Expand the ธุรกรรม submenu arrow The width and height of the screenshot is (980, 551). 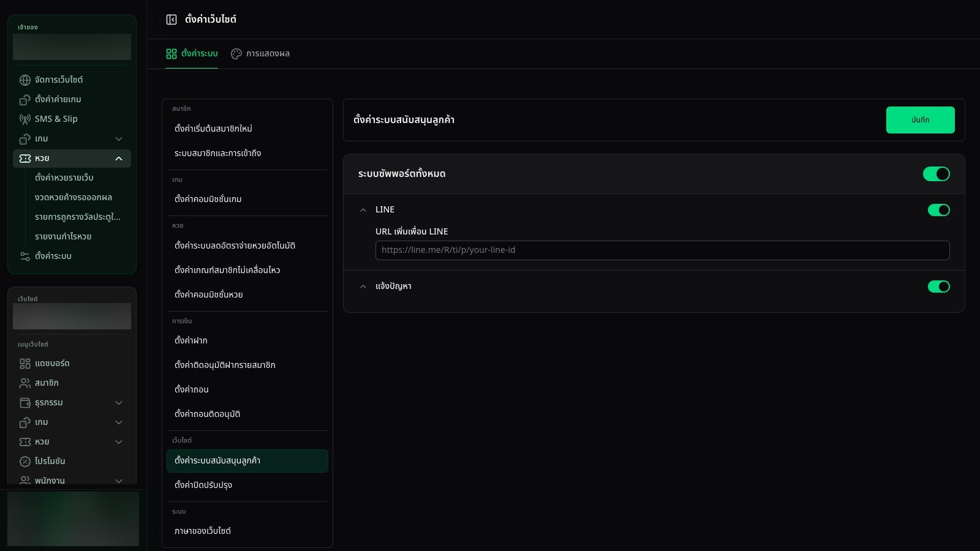tap(119, 403)
